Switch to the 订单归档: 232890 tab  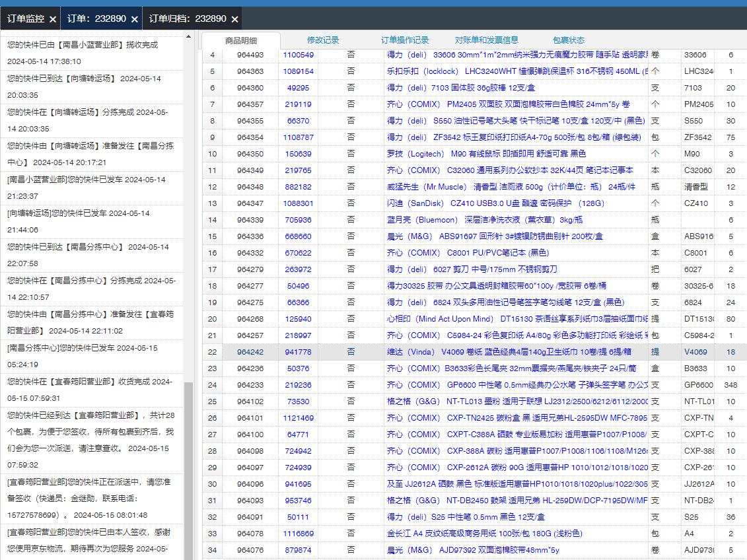188,18
